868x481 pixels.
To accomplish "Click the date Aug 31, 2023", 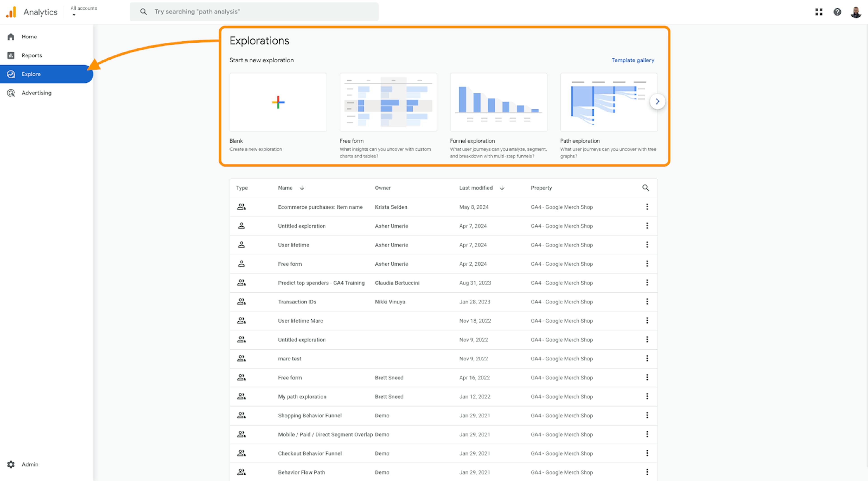I will (x=475, y=283).
